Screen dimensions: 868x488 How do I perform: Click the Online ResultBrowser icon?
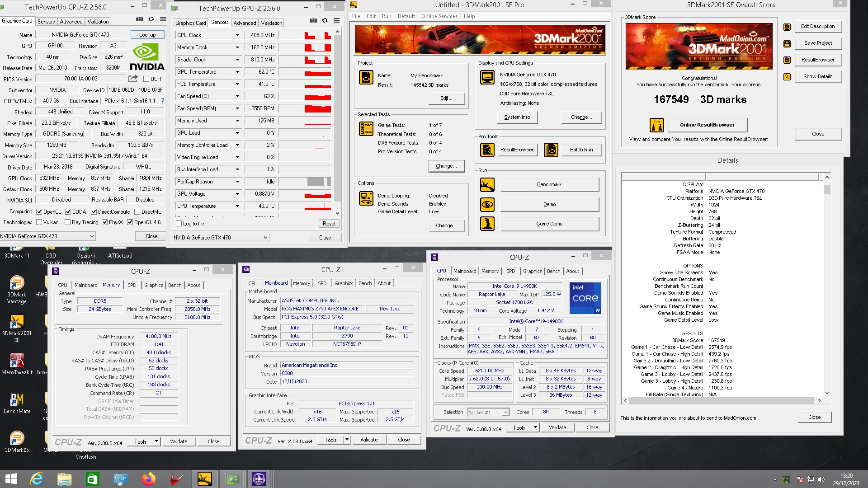pyautogui.click(x=656, y=125)
